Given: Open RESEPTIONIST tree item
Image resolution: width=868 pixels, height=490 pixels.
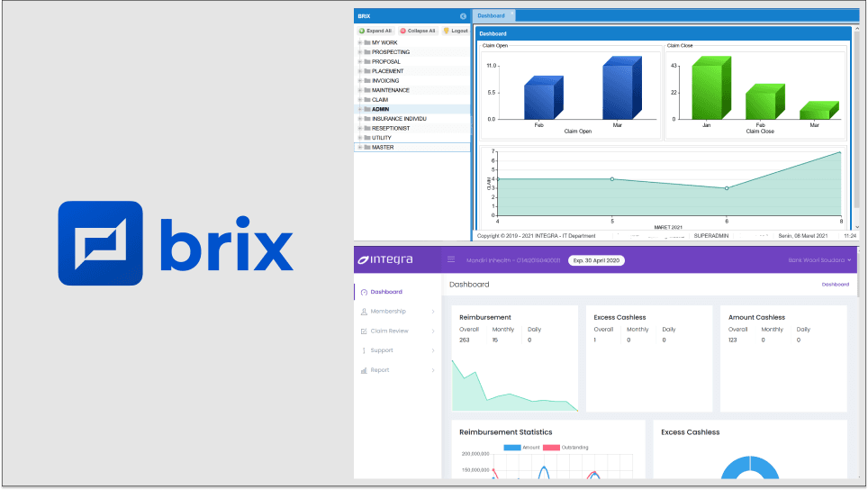Looking at the screenshot, I should point(391,128).
